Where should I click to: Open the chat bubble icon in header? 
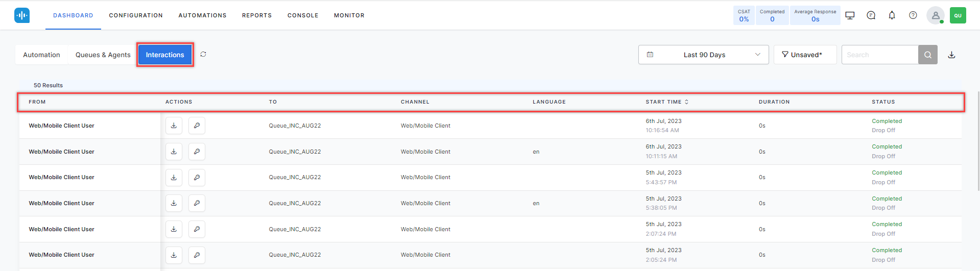(871, 15)
